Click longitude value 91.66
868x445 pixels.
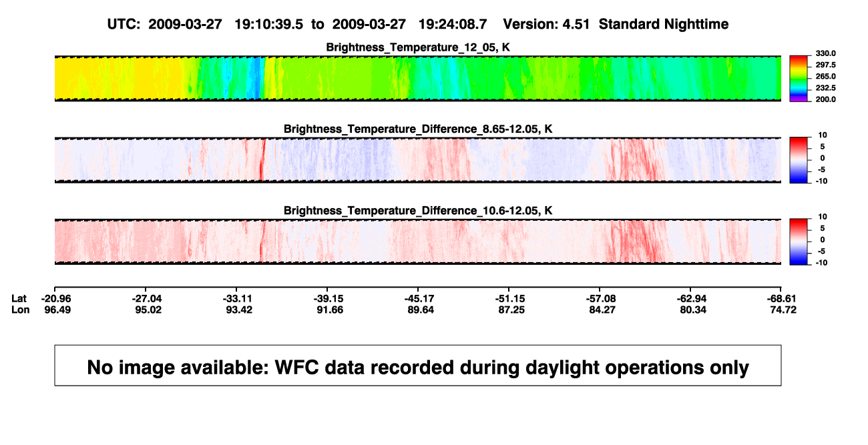click(x=329, y=310)
